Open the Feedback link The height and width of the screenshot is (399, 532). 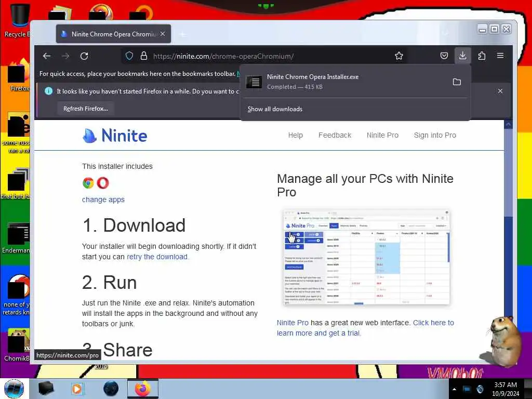coord(335,135)
